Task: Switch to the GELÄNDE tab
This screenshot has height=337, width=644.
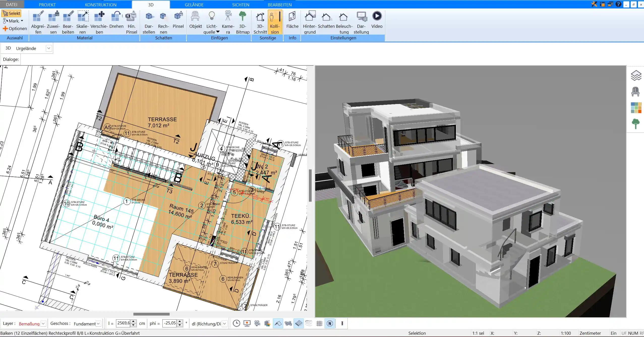Action: click(x=194, y=5)
